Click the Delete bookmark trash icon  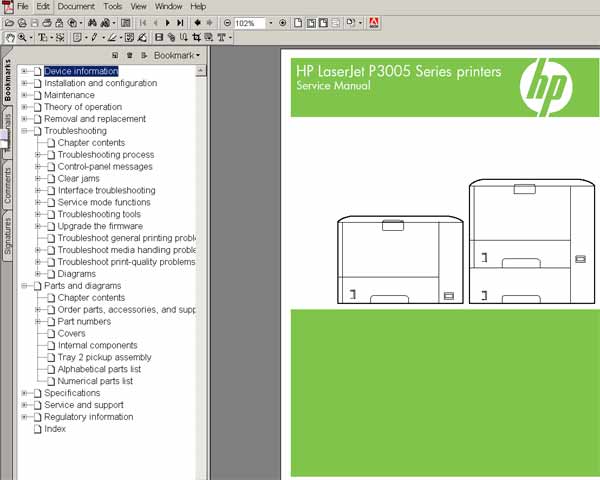tap(130, 56)
